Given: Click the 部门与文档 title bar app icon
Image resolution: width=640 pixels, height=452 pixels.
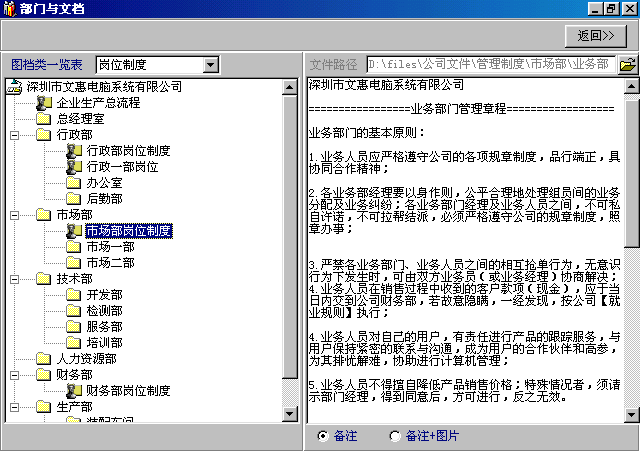Looking at the screenshot, I should pos(9,9).
